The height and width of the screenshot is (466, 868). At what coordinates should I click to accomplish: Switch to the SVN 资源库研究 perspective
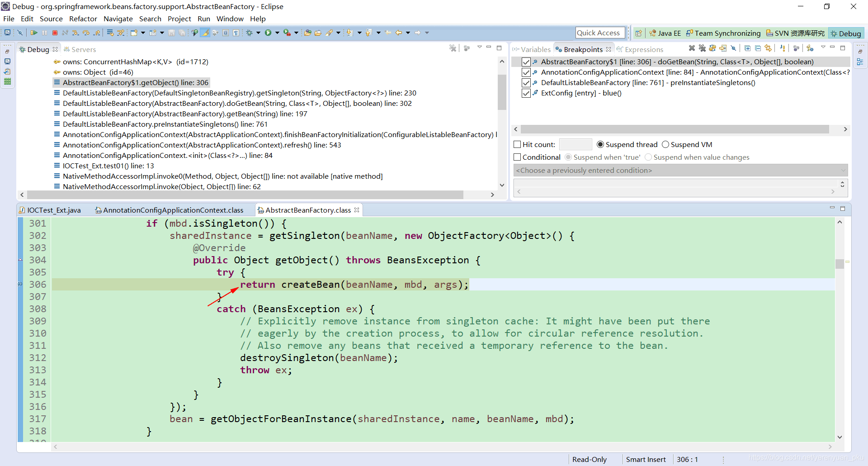tap(795, 33)
